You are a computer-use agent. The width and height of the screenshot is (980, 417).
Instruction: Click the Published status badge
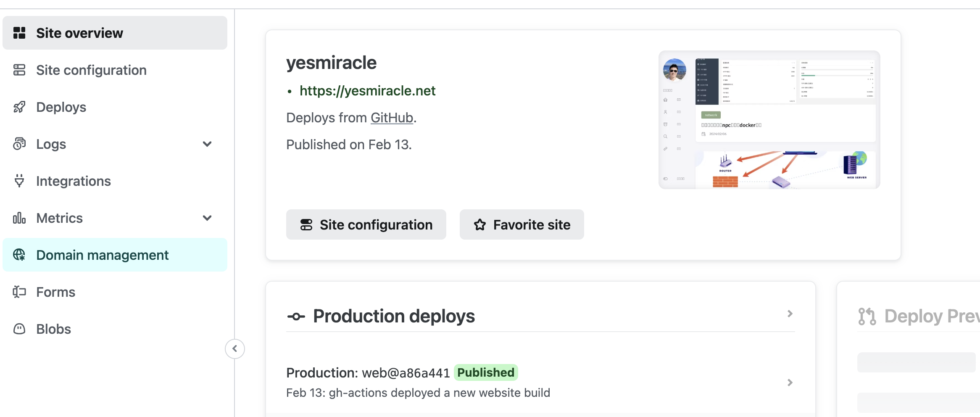486,372
